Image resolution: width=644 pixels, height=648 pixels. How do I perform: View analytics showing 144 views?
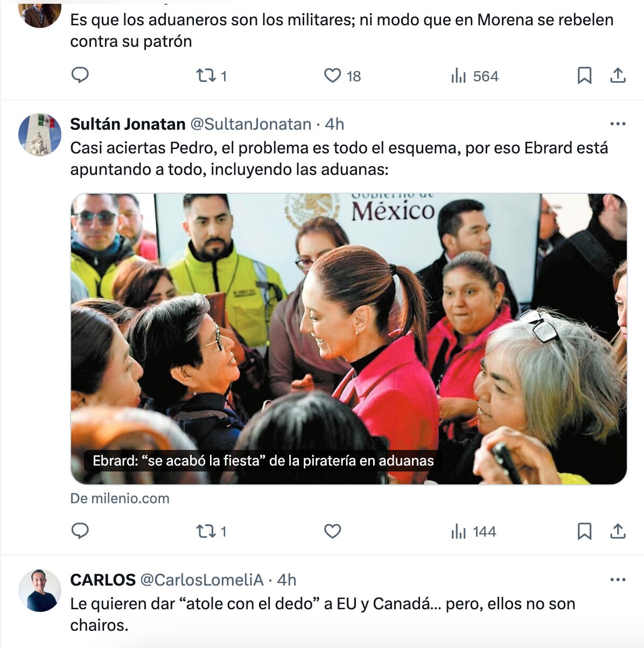(x=473, y=532)
